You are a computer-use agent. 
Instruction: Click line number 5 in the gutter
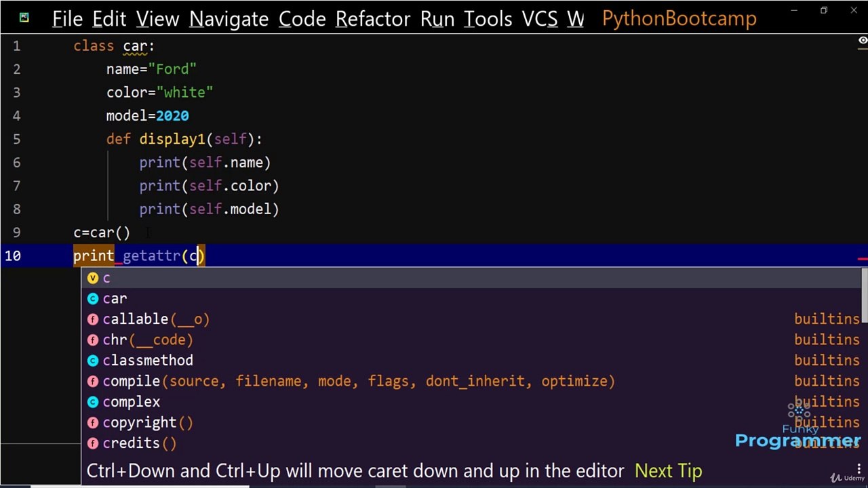pyautogui.click(x=16, y=139)
